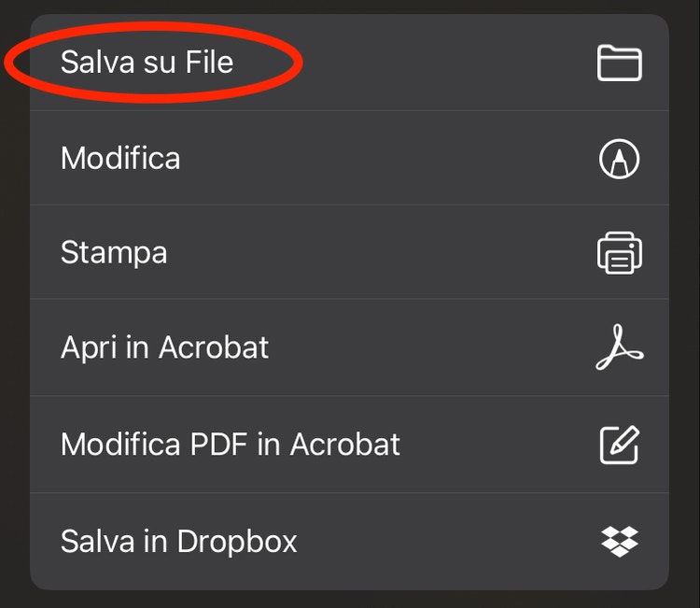Choose the Stampa label

(114, 253)
